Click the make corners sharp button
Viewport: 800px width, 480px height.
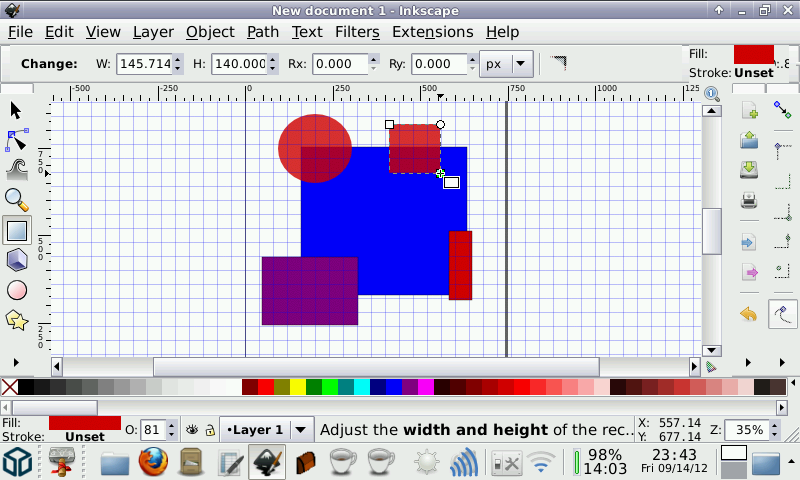click(558, 63)
